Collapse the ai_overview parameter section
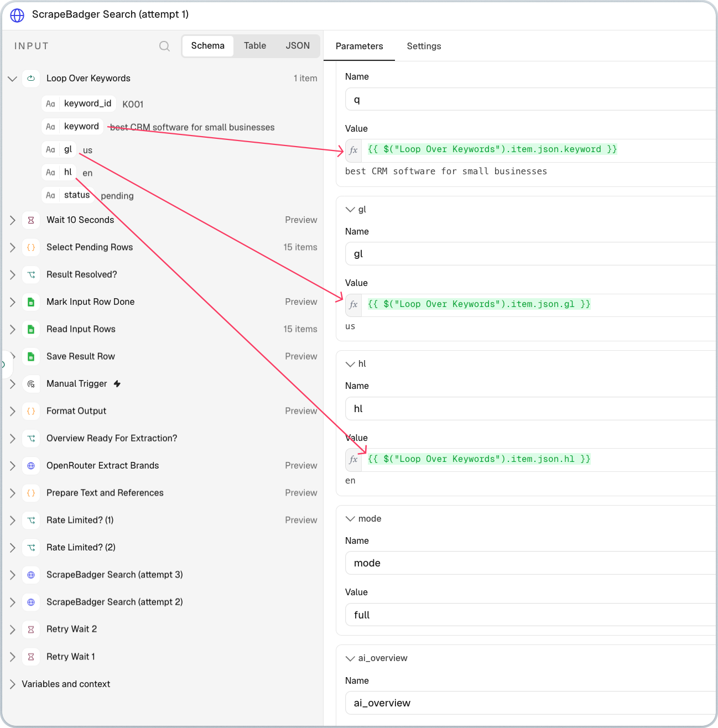The height and width of the screenshot is (728, 718). 350,658
